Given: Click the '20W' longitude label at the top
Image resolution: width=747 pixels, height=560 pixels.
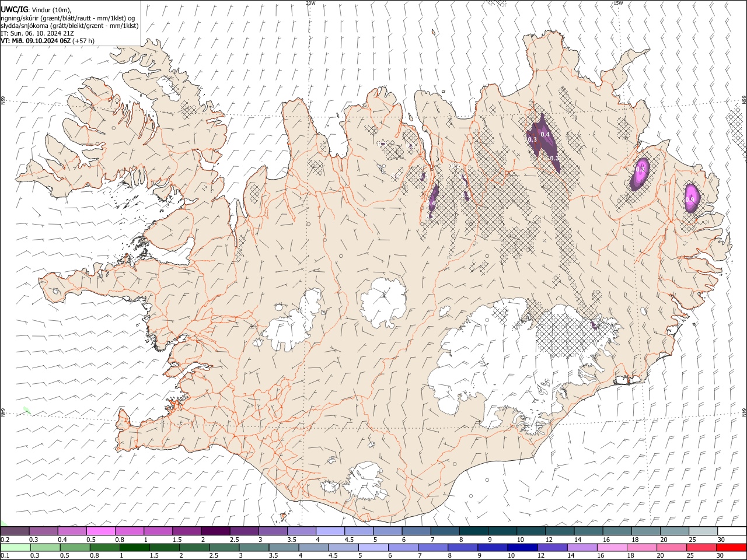Looking at the screenshot, I should pos(311,3).
